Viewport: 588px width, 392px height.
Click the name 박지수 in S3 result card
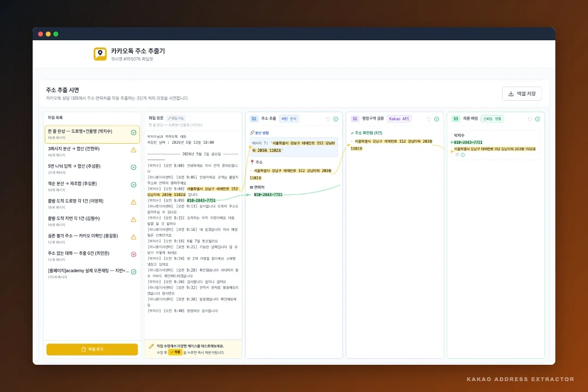(x=459, y=136)
